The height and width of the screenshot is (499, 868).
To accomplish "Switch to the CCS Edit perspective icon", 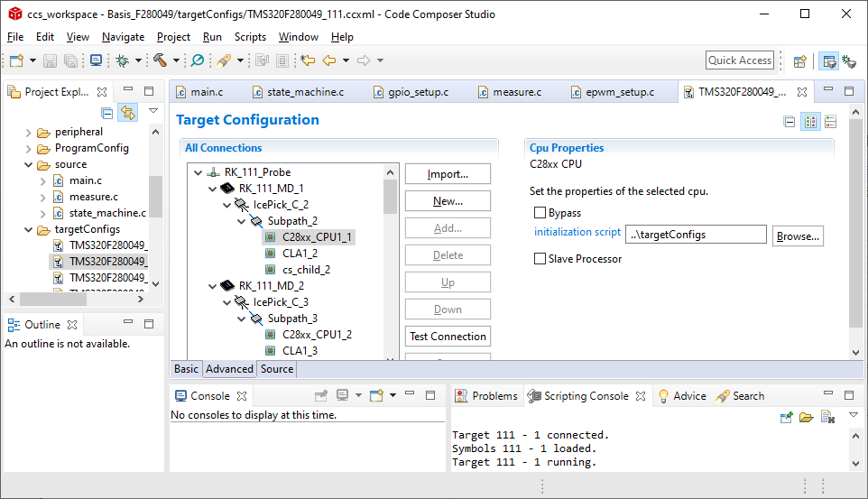I will point(828,61).
